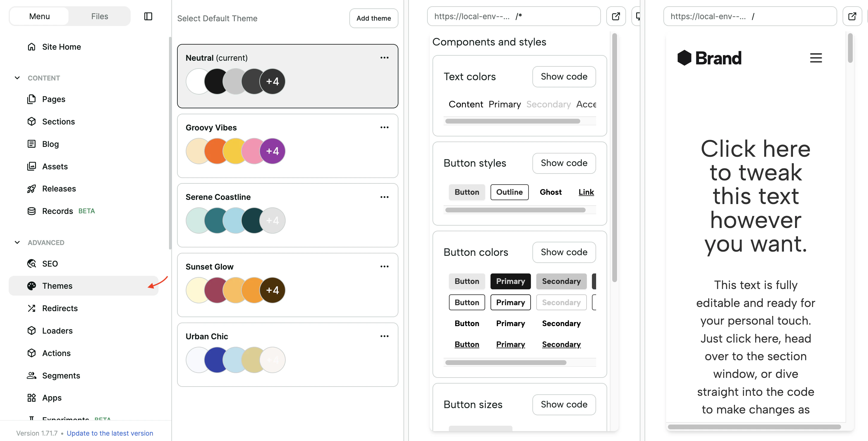Open the Redirects page
The height and width of the screenshot is (441, 868).
click(x=60, y=308)
